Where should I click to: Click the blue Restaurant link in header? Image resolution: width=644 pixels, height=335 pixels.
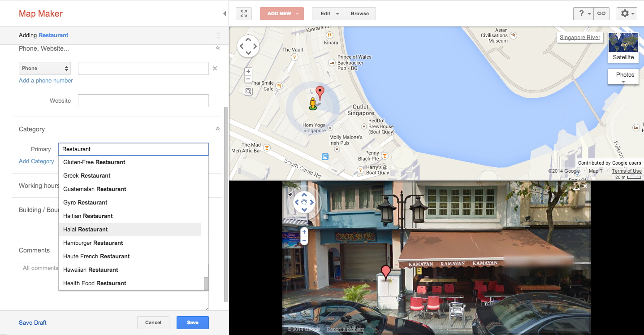53,35
